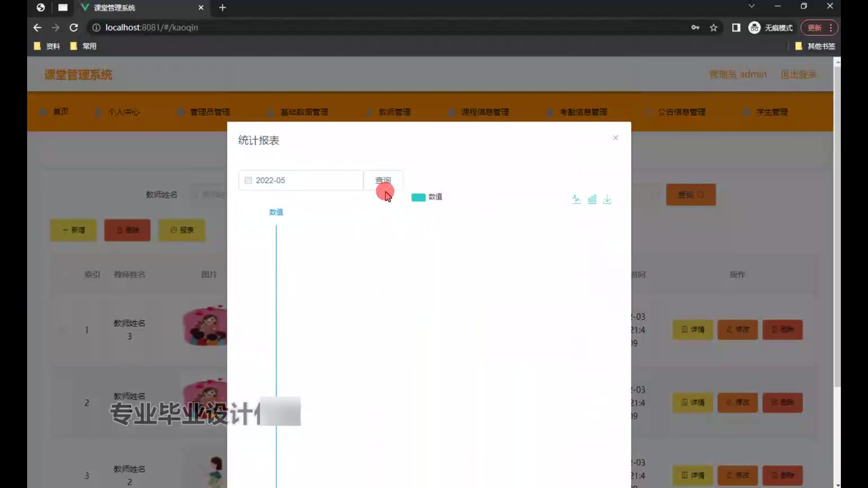Click the row 1 teacher image thumbnail
Viewport: 868px width, 488px height.
[x=205, y=326]
